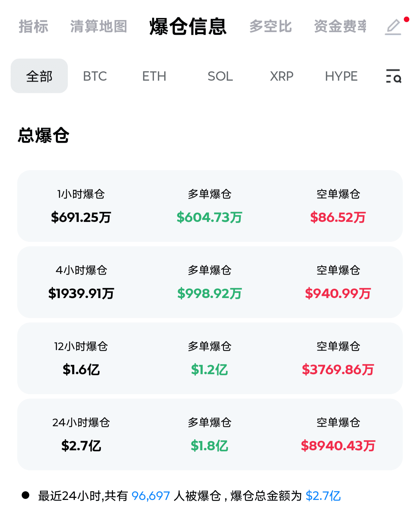This screenshot has height=514, width=420.
Task: Open the coin search list icon
Action: pyautogui.click(x=393, y=76)
